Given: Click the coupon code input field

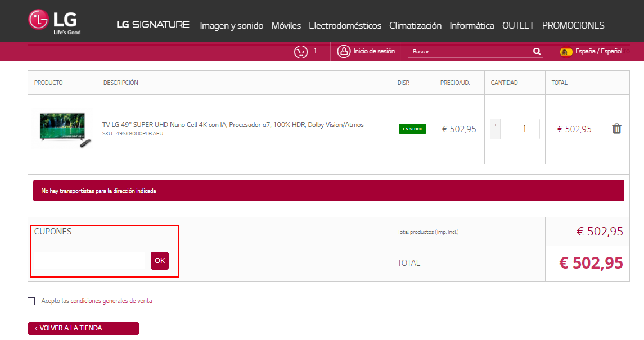Looking at the screenshot, I should point(90,261).
